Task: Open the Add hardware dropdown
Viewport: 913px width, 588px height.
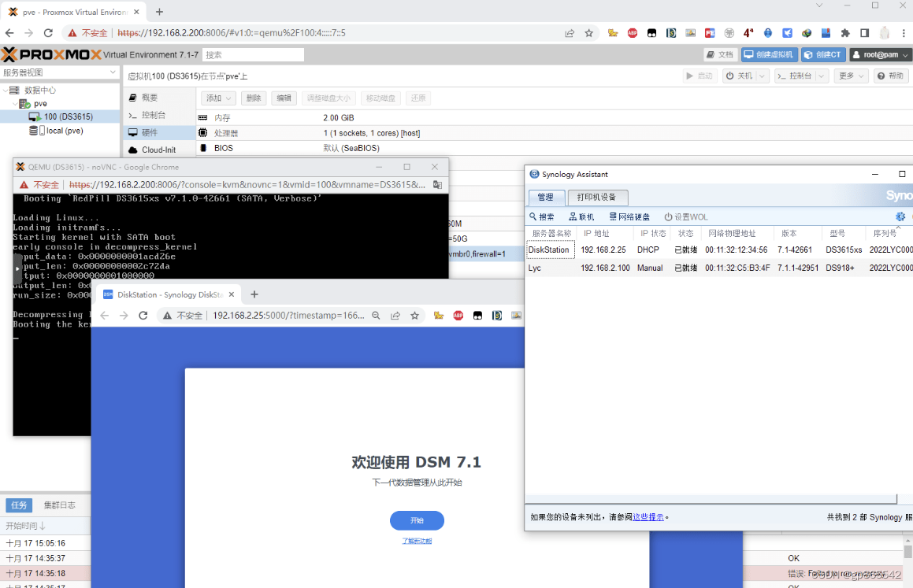Action: (x=218, y=98)
